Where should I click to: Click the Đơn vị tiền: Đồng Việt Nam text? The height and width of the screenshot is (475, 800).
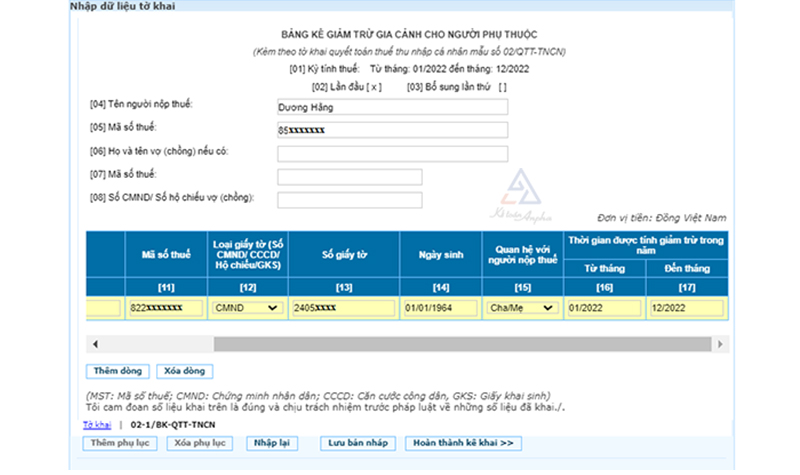pos(662,218)
